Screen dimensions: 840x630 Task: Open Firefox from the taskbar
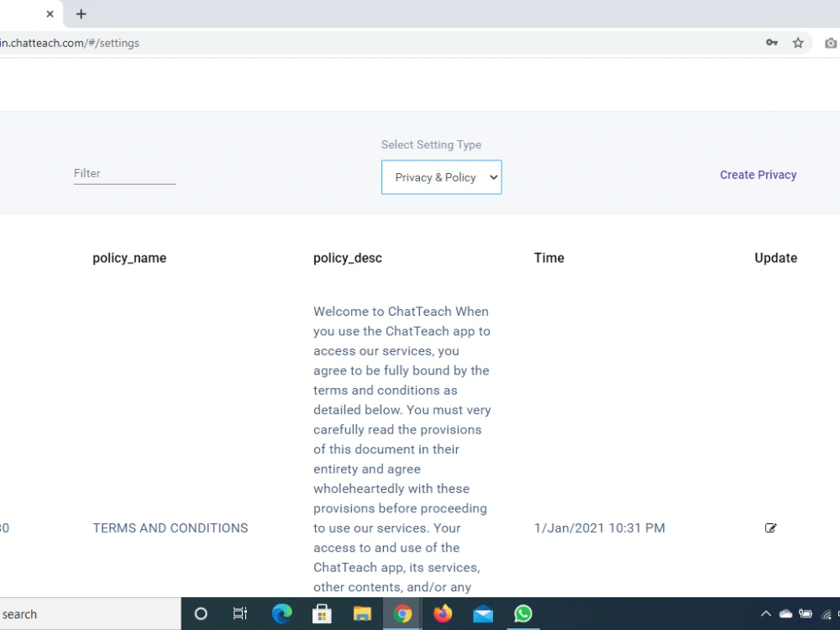click(443, 613)
